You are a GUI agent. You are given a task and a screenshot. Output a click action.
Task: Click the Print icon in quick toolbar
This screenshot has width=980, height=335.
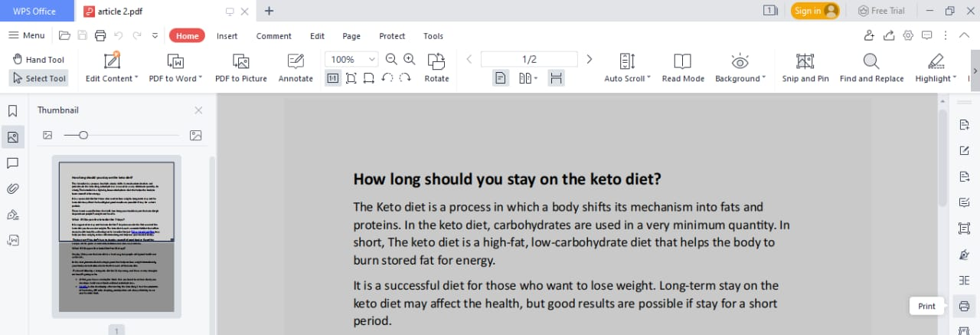tap(100, 35)
